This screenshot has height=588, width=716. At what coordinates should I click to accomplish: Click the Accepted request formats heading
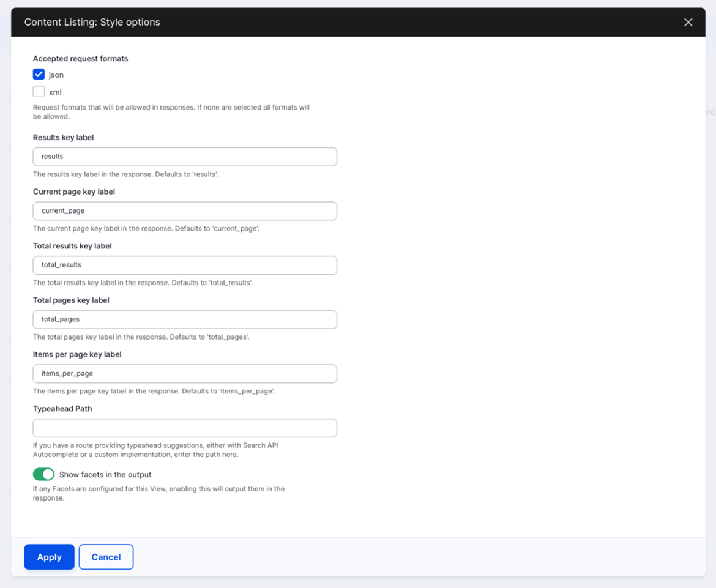coord(80,58)
